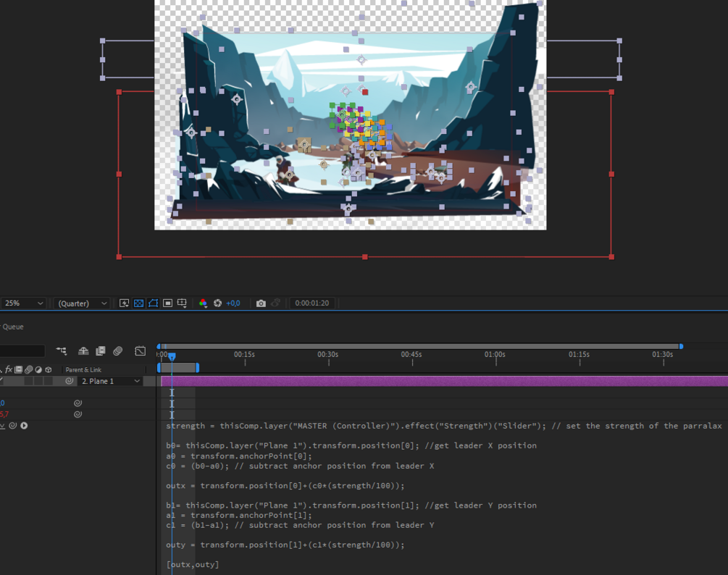
Task: Click the grey box top-left corner handle
Action: (x=103, y=41)
